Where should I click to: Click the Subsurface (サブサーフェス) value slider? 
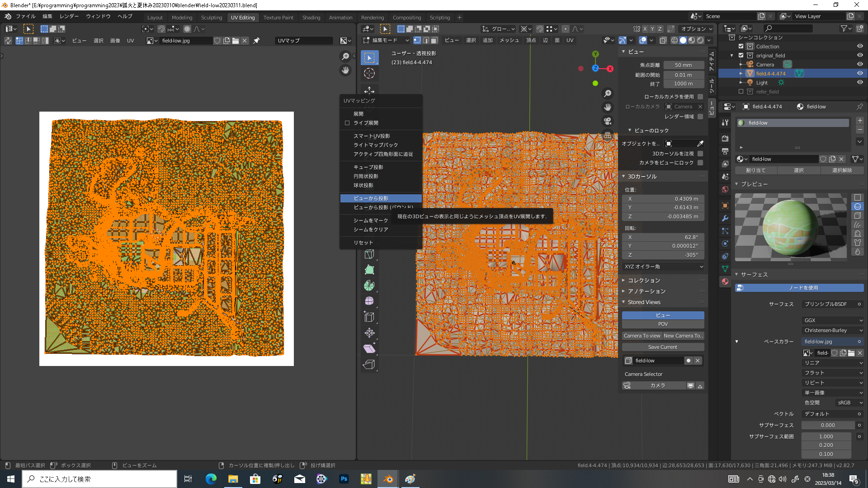click(827, 425)
